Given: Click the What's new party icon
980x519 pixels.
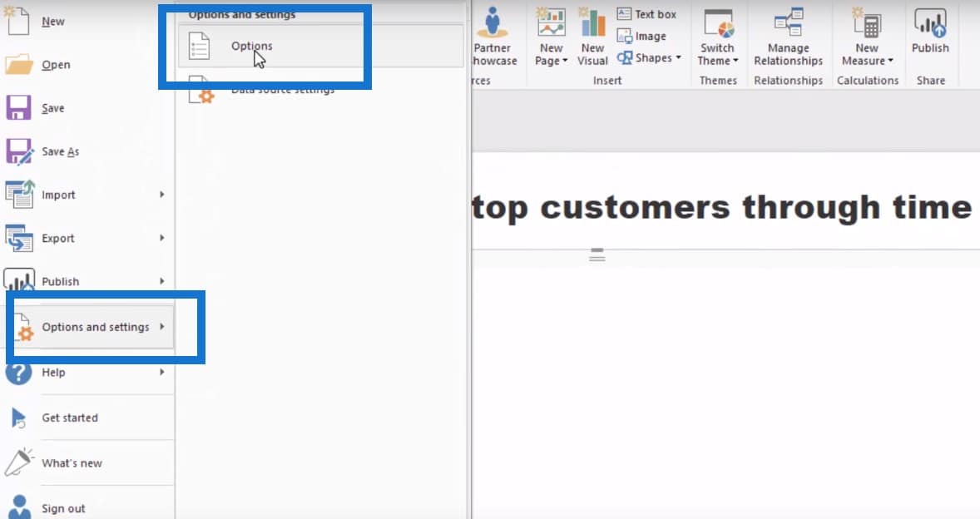Looking at the screenshot, I should click(19, 462).
